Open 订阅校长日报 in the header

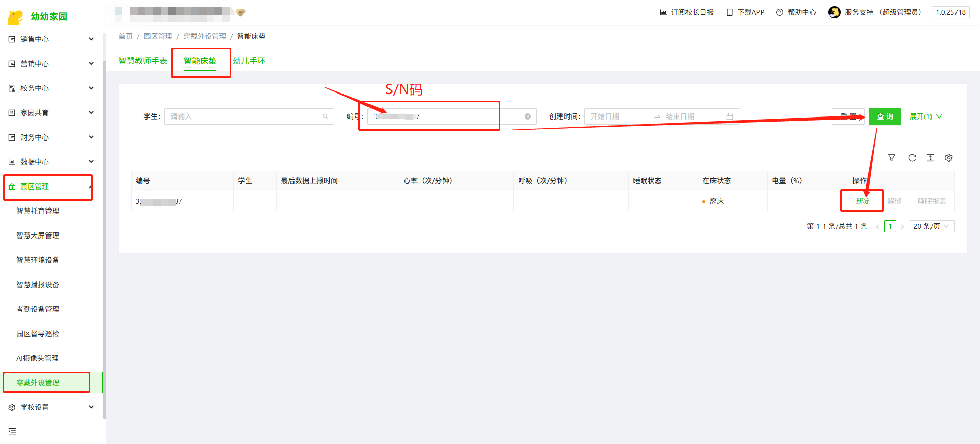pyautogui.click(x=687, y=12)
